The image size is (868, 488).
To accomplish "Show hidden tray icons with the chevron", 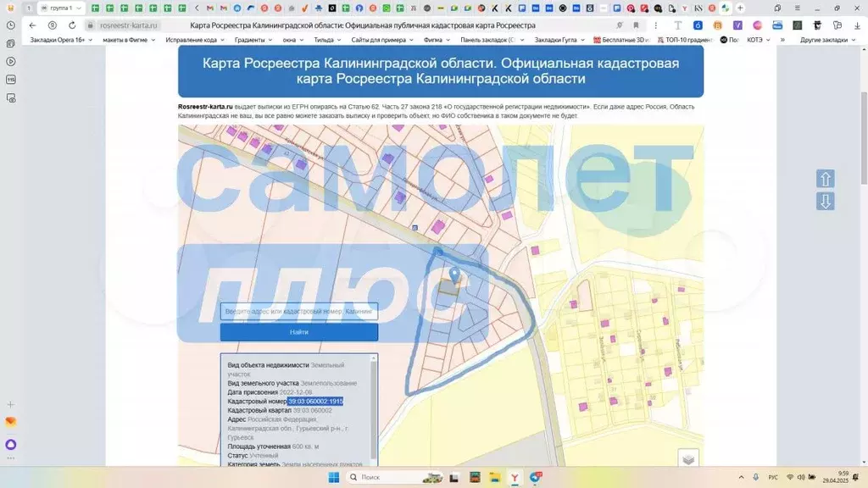I will click(x=741, y=477).
